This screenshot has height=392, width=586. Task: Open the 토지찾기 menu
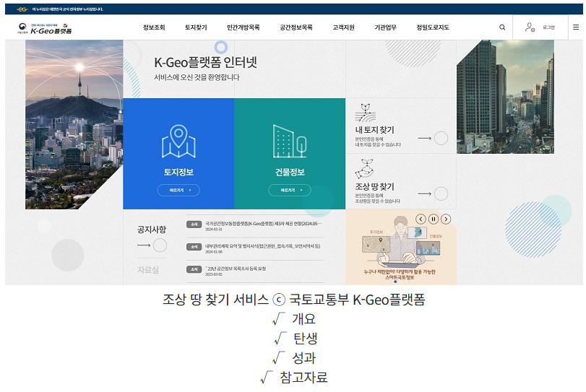[x=196, y=27]
